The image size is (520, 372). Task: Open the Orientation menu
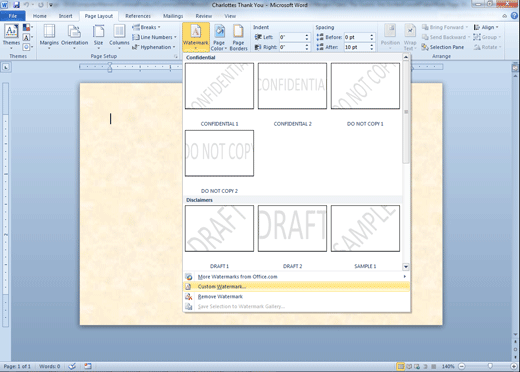tap(74, 37)
